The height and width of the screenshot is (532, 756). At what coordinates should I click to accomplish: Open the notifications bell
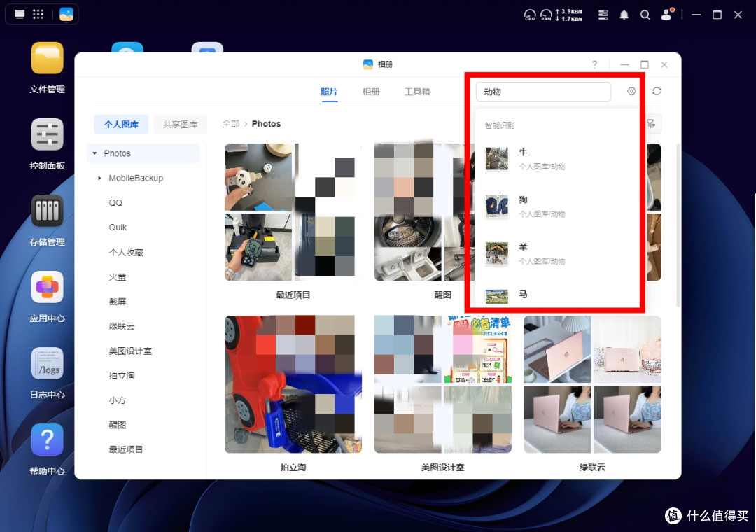point(624,15)
